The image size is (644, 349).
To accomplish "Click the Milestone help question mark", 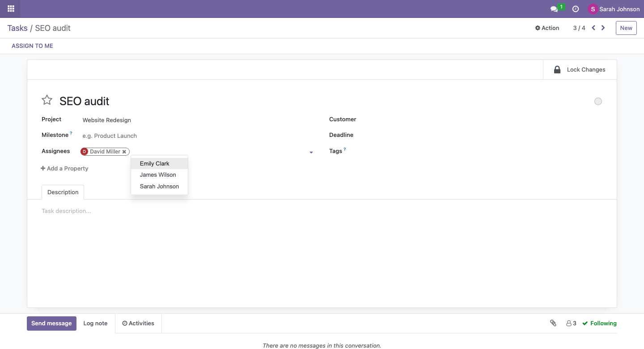I will point(71,133).
